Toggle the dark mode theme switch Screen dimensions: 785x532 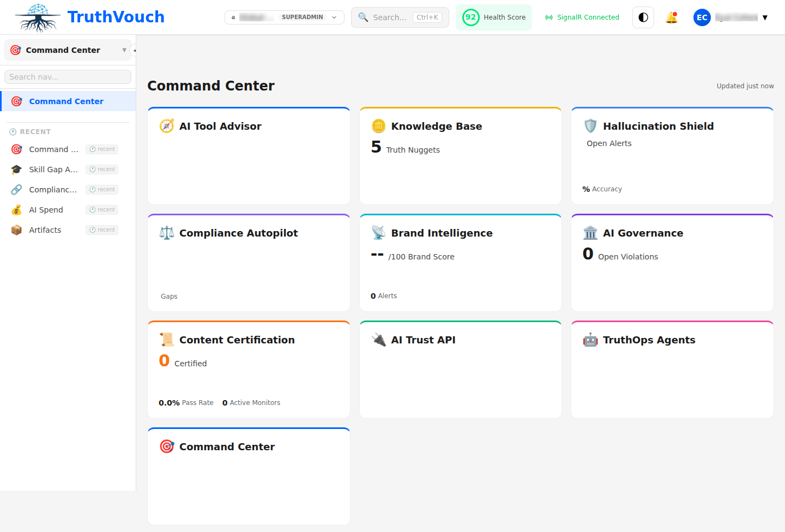point(643,17)
